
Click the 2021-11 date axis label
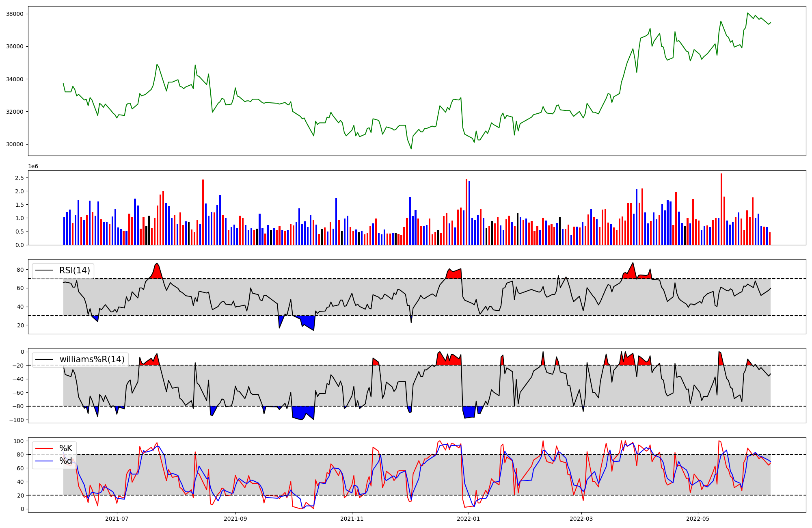point(352,519)
